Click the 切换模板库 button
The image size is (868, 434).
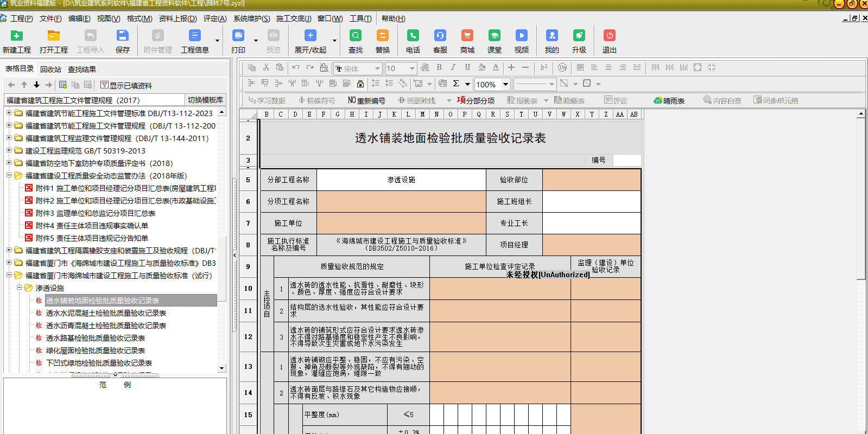[205, 100]
